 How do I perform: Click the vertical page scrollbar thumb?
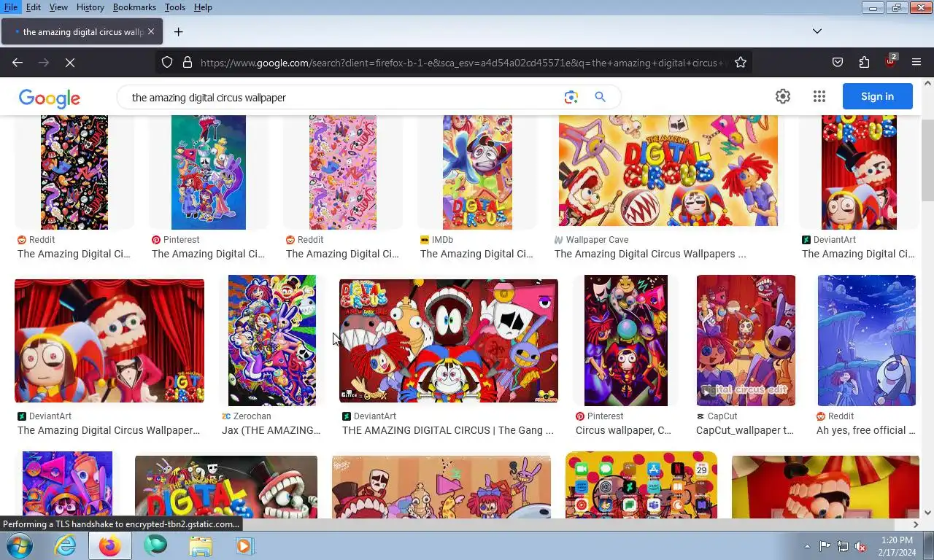point(927,159)
